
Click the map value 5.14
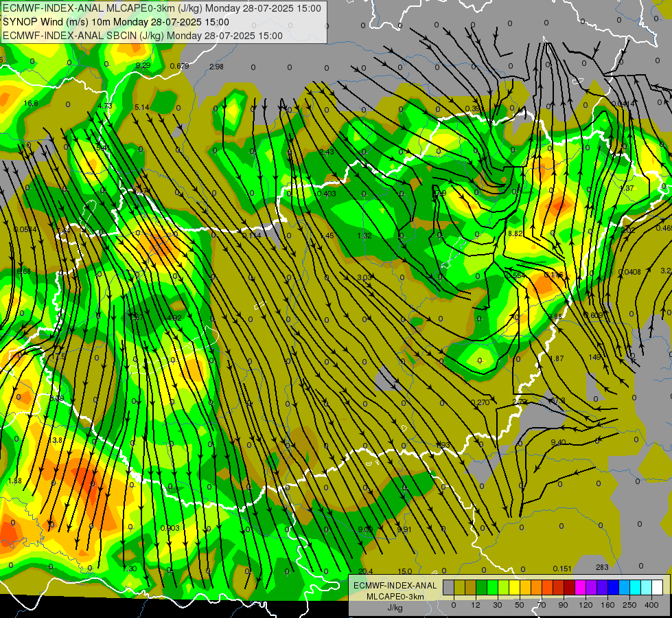tap(142, 107)
